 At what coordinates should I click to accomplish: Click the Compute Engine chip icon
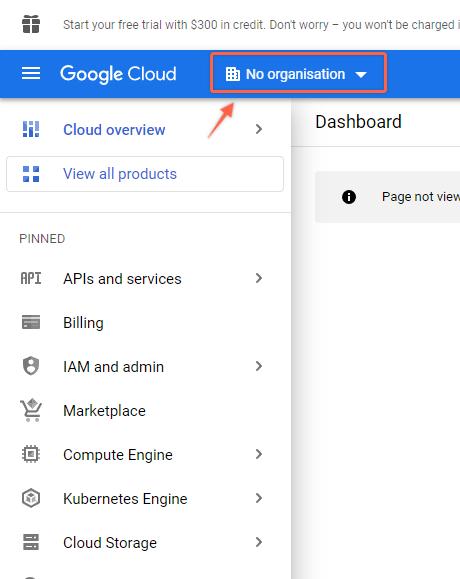pyautogui.click(x=31, y=454)
